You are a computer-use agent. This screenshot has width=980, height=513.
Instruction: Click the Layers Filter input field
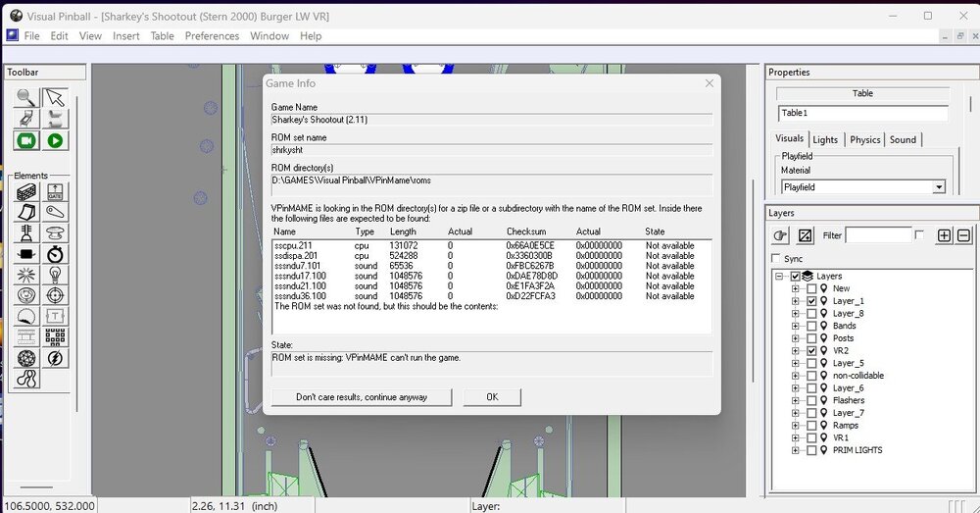point(878,235)
